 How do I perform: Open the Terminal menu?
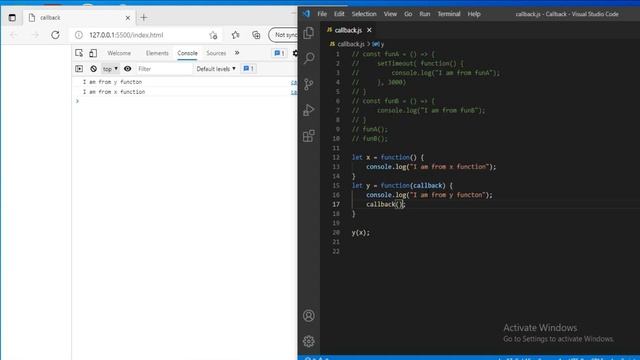tap(449, 14)
